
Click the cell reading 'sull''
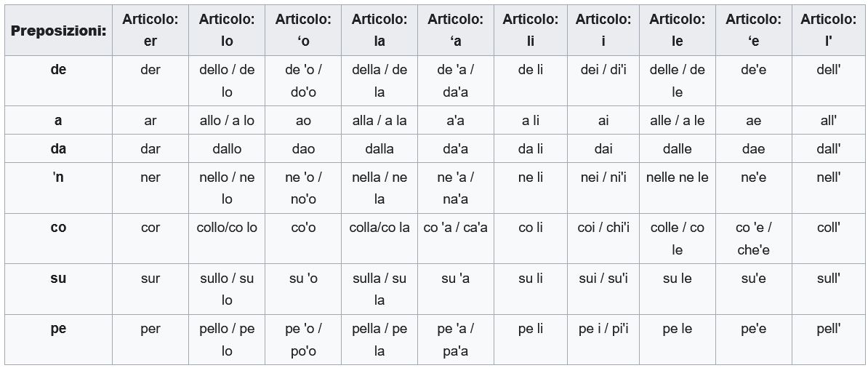pyautogui.click(x=828, y=289)
